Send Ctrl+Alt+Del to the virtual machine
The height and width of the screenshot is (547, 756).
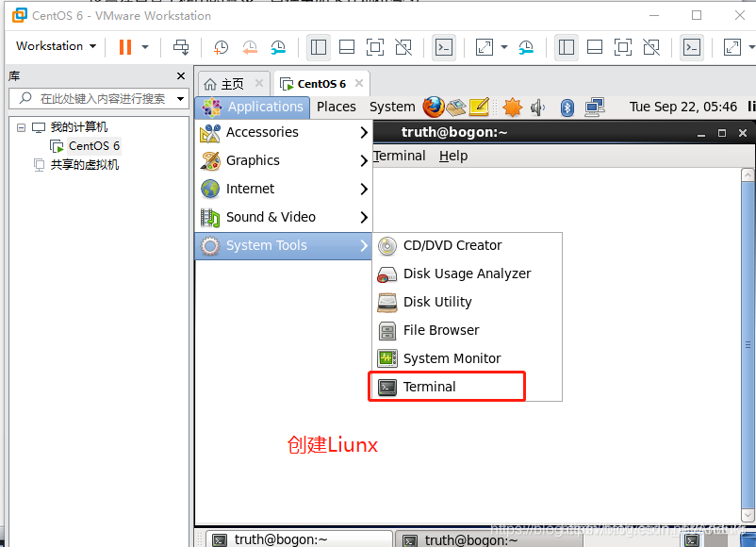click(181, 47)
